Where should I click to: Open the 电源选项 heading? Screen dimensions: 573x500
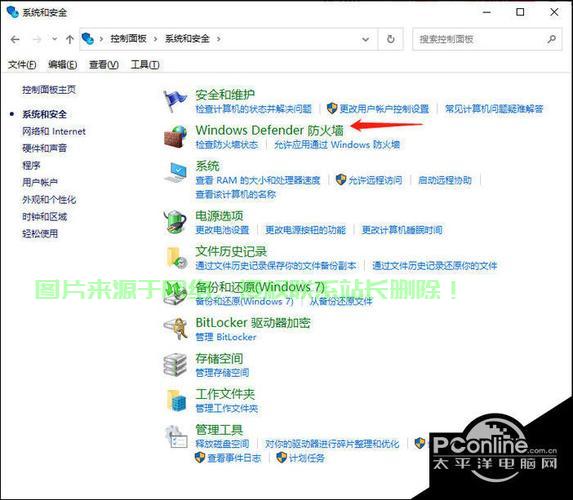(219, 216)
